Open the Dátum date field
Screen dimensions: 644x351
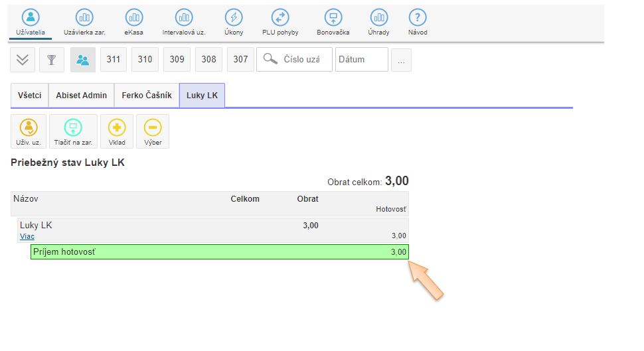[361, 60]
